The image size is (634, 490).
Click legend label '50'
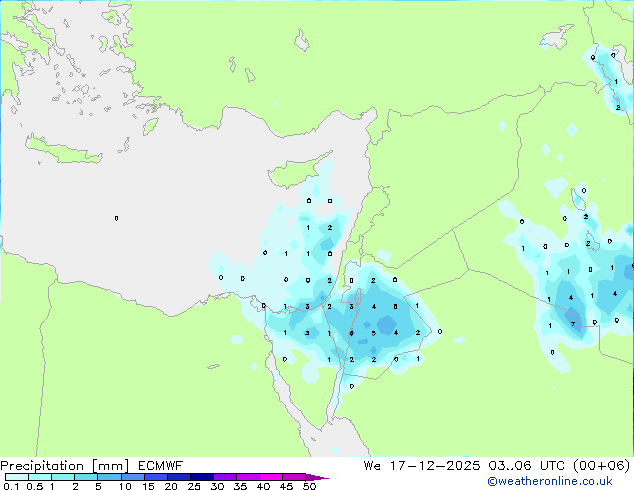(310, 486)
